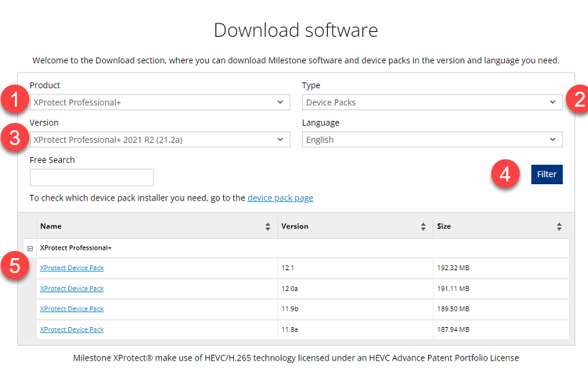Open the Type dropdown showing Device Packs
Viewport: 588px width, 379px height.
pos(432,102)
